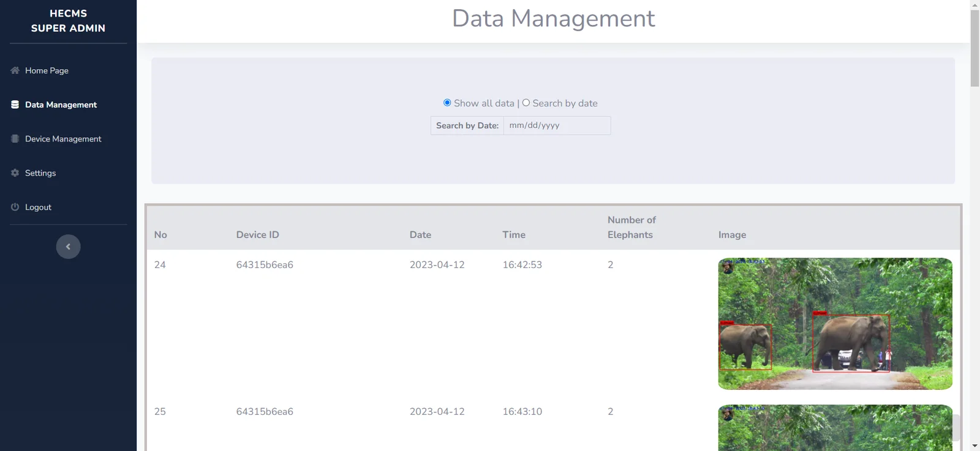Click the page scrollbar down arrow
980x451 pixels.
pos(974,445)
